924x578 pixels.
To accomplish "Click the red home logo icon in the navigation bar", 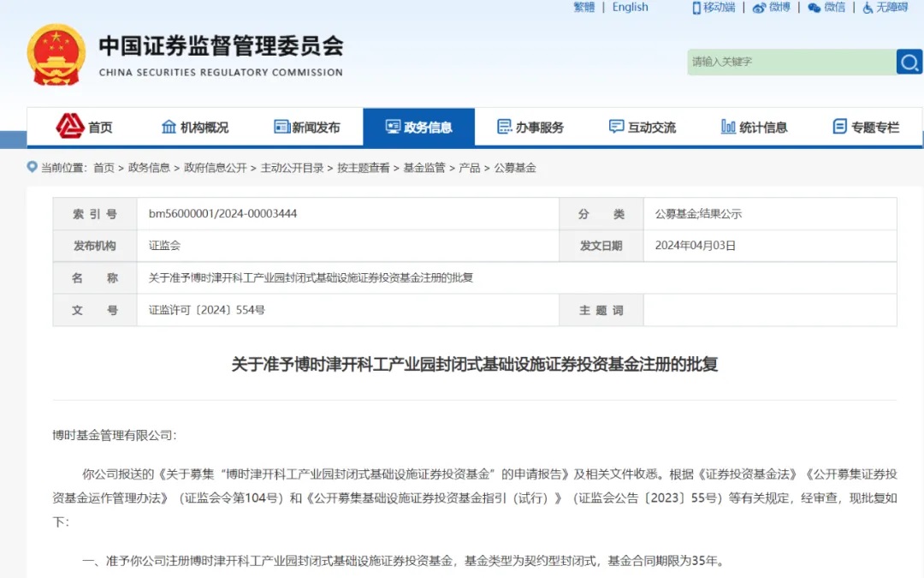I will tap(70, 126).
